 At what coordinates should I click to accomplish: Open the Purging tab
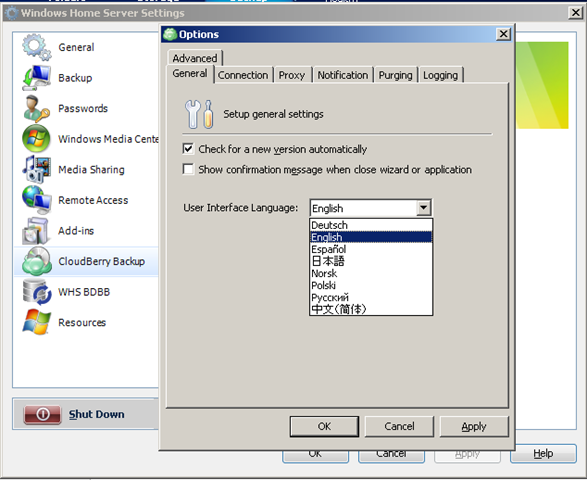pyautogui.click(x=395, y=75)
